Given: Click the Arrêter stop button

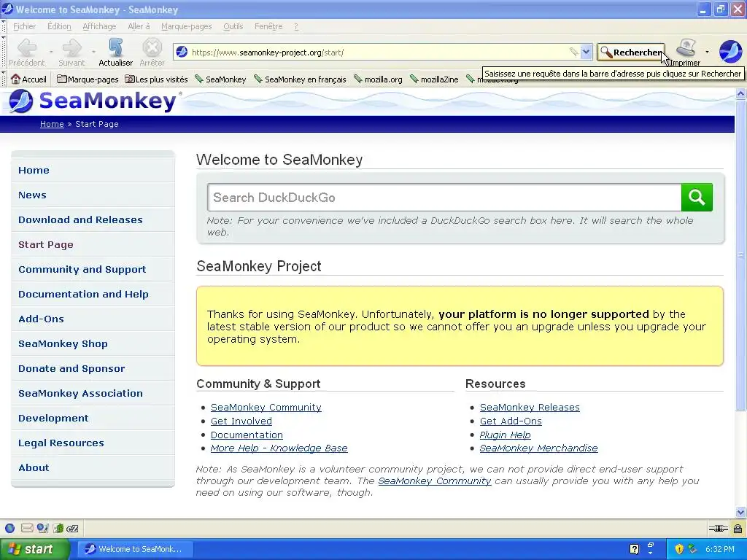Looking at the screenshot, I should pos(152,52).
